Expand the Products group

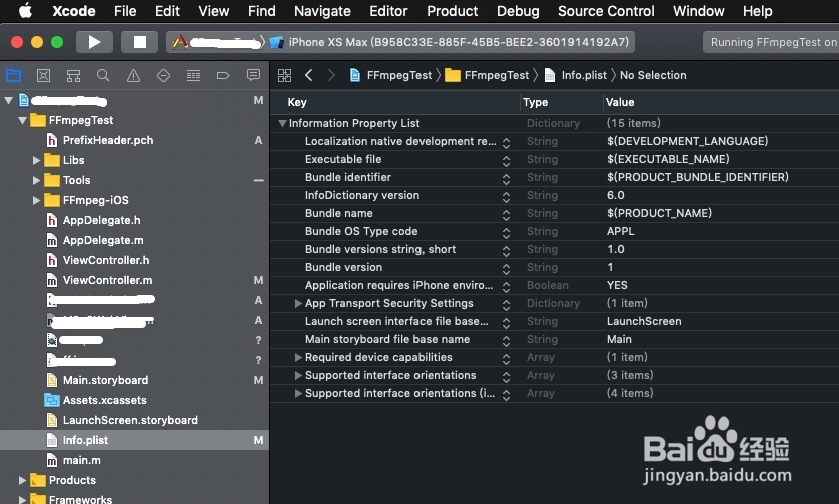coord(23,480)
